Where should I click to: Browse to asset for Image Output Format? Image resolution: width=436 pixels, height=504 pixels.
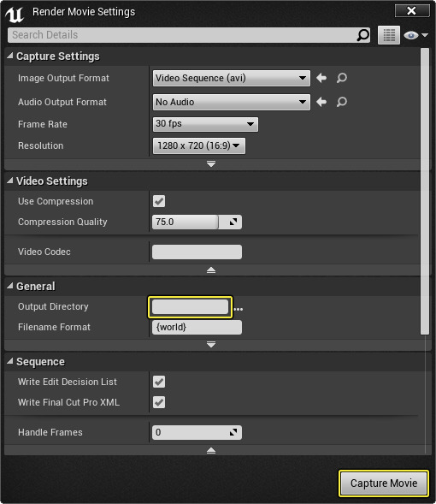pos(342,78)
